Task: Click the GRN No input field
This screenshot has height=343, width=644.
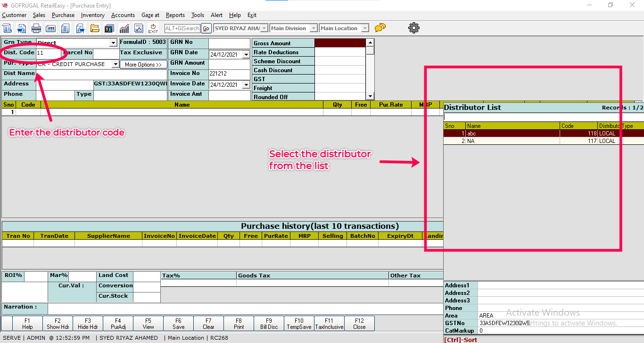Action: pos(229,43)
